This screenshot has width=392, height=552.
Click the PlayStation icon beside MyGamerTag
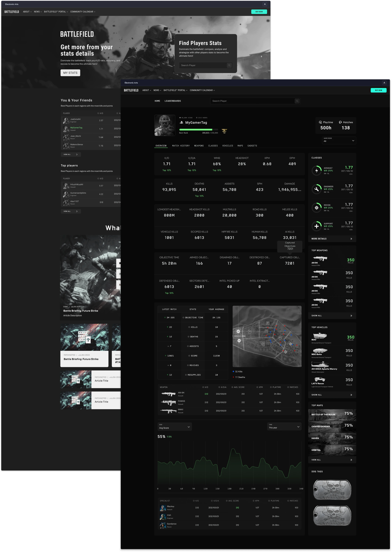[x=182, y=122]
